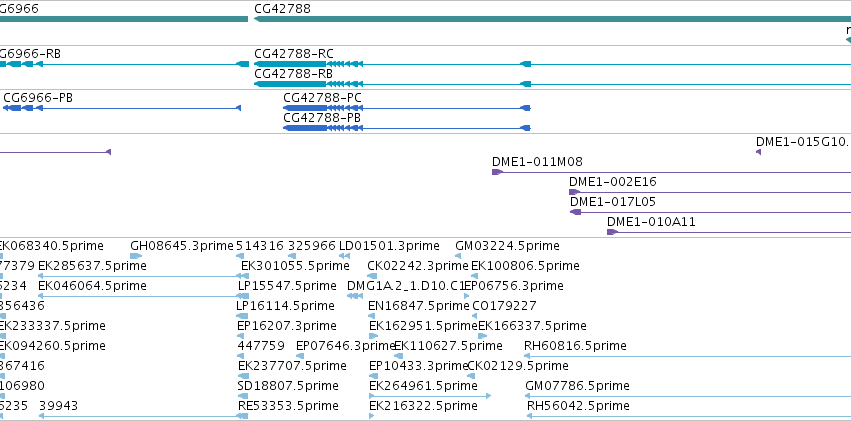
Task: Click EST EK233337.5prime label
Action: click(52, 326)
